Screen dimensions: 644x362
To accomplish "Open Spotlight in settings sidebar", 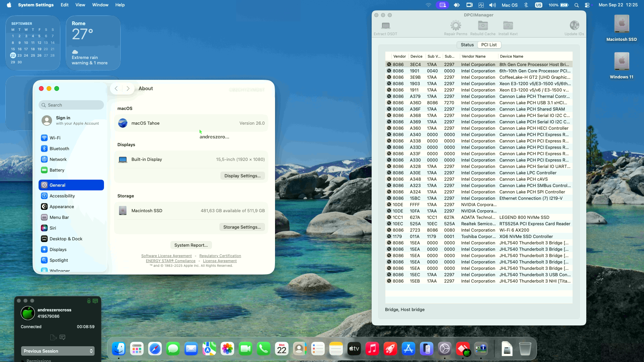I will pos(71,260).
